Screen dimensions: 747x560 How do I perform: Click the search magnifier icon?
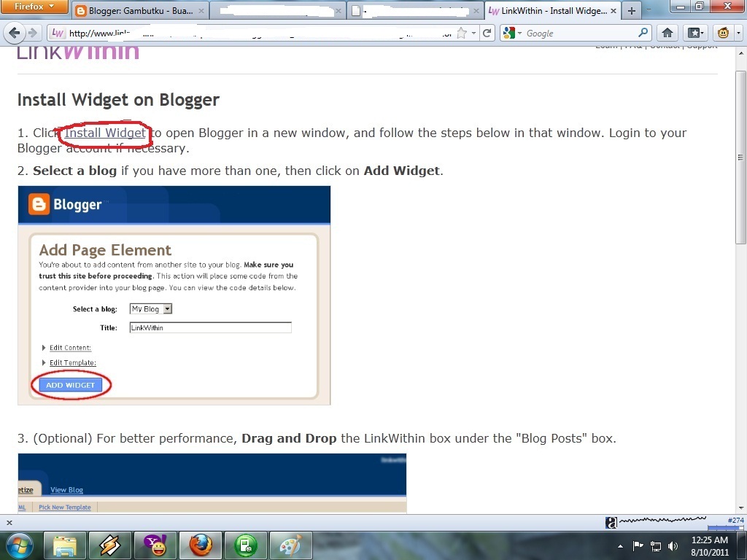pos(643,33)
